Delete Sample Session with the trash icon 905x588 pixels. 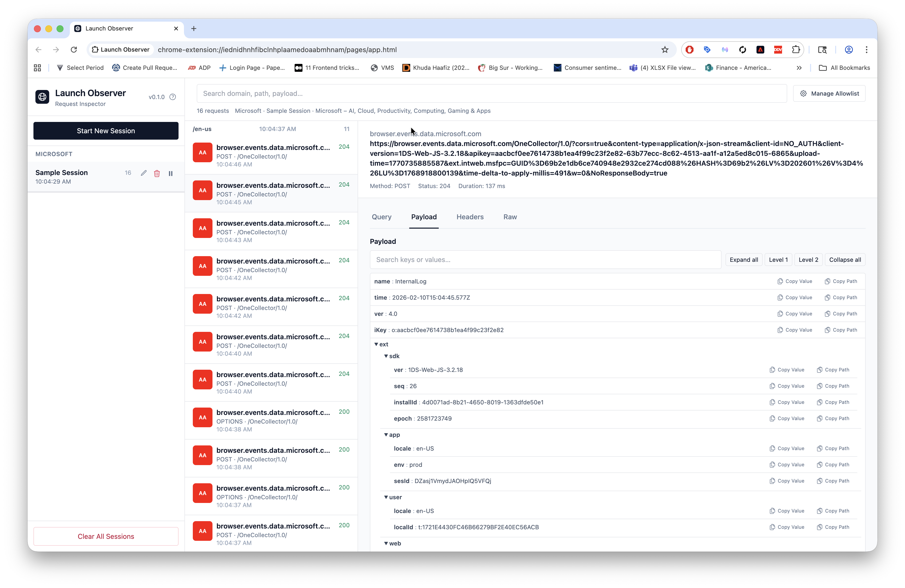point(157,173)
